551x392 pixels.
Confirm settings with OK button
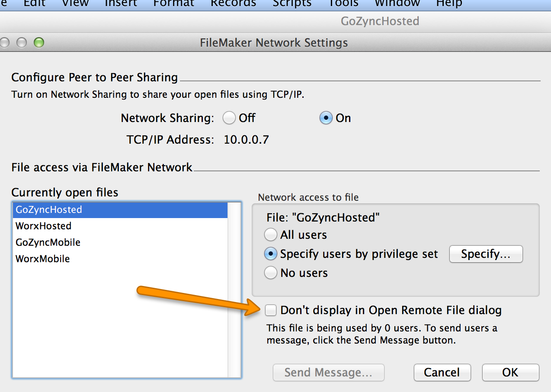(510, 373)
